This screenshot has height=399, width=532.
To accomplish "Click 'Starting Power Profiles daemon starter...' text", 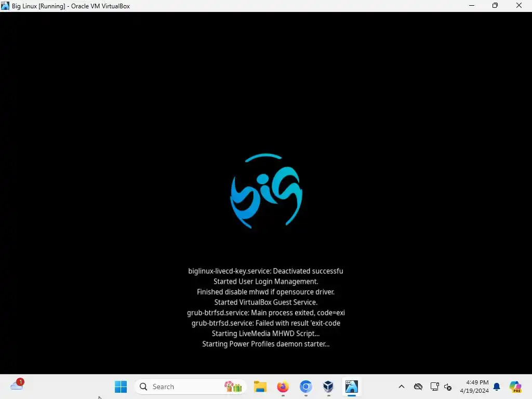I will pos(265,344).
